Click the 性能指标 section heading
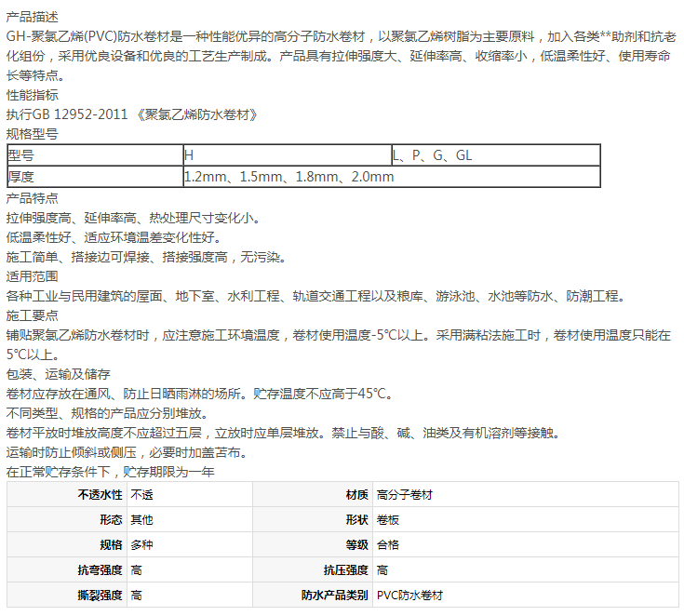 pyautogui.click(x=32, y=96)
